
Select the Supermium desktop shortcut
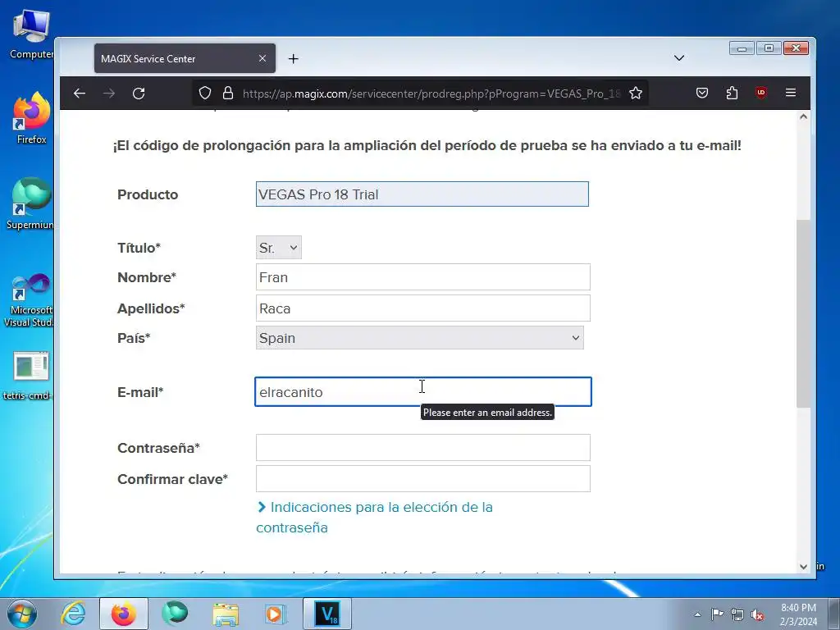[x=30, y=203]
